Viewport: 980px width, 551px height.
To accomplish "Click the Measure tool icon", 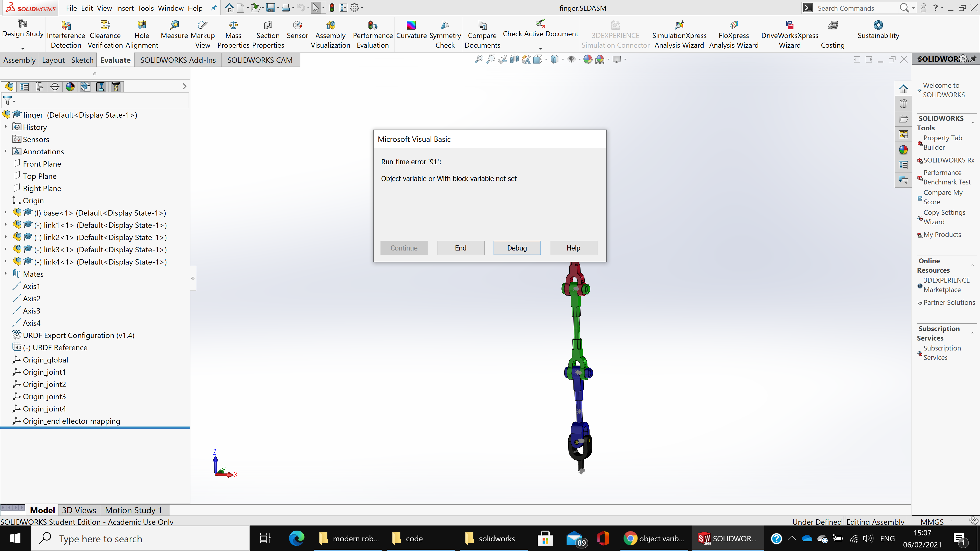I will pos(174,26).
